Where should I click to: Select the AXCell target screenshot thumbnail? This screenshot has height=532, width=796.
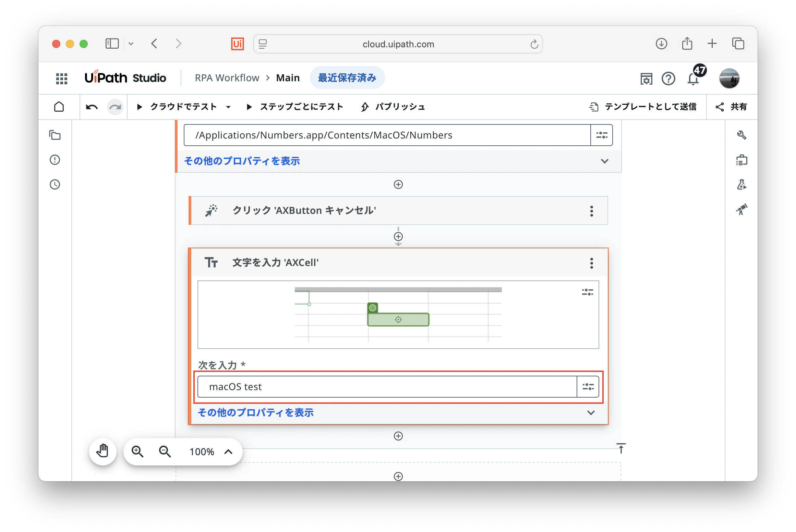(398, 315)
